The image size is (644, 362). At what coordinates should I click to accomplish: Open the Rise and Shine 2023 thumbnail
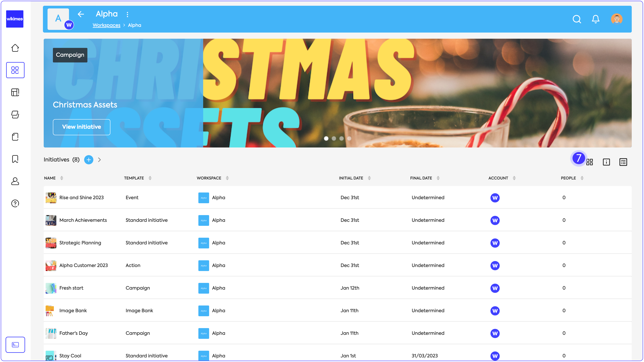51,198
